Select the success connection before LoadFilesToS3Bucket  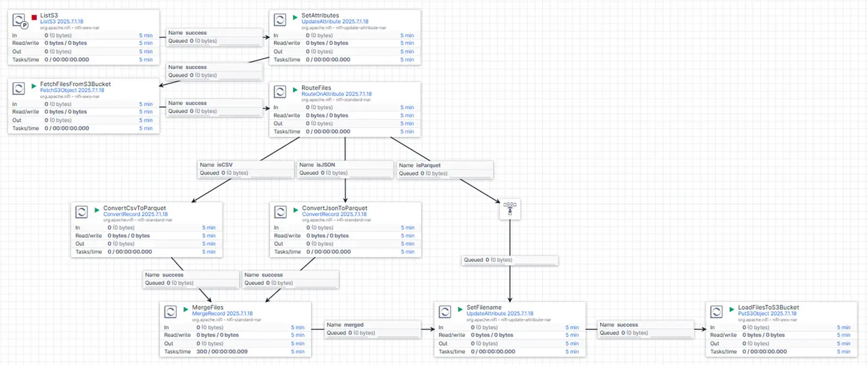click(x=646, y=329)
